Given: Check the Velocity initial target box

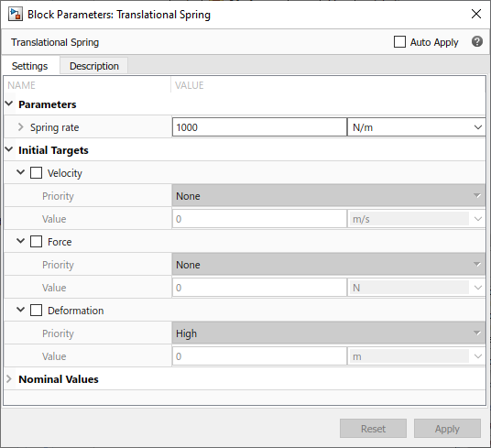Looking at the screenshot, I should [x=36, y=173].
